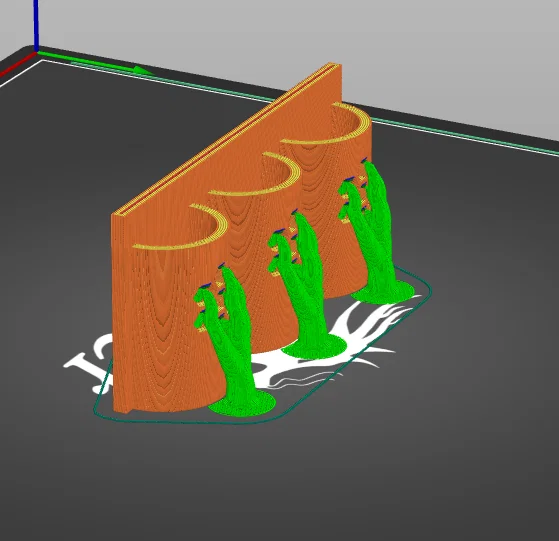
Task: Click the blue Z axis line
Action: coord(36,25)
